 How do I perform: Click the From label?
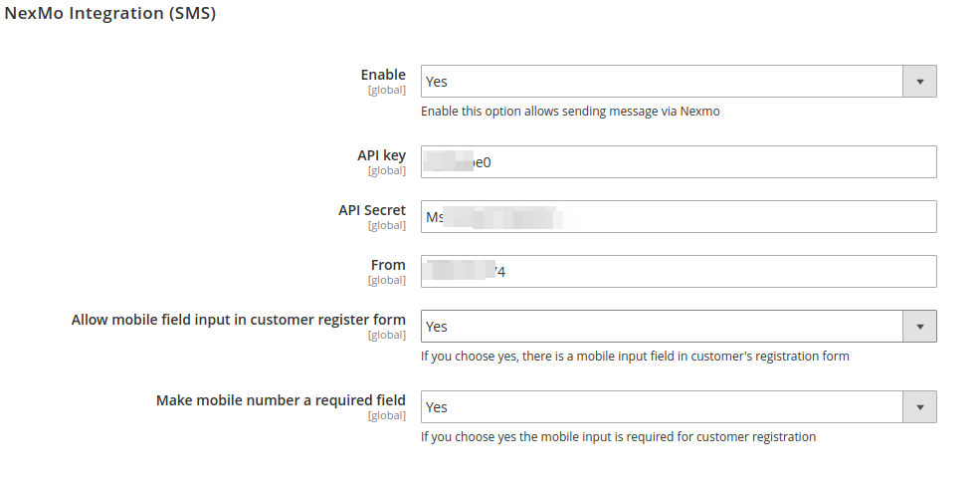388,265
